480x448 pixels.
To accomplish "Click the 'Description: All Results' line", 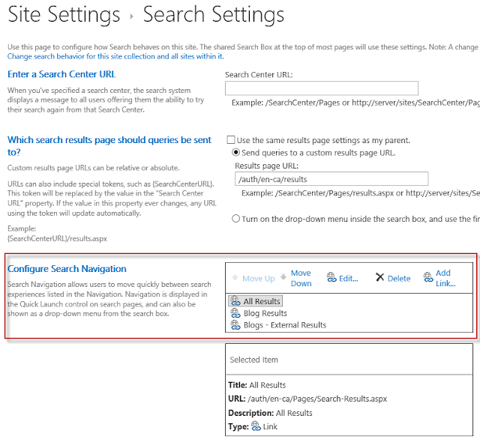I will (270, 413).
